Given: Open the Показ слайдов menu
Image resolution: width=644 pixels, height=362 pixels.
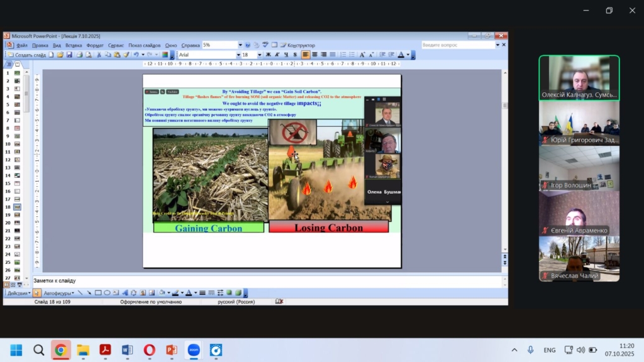Looking at the screenshot, I should coord(144,45).
